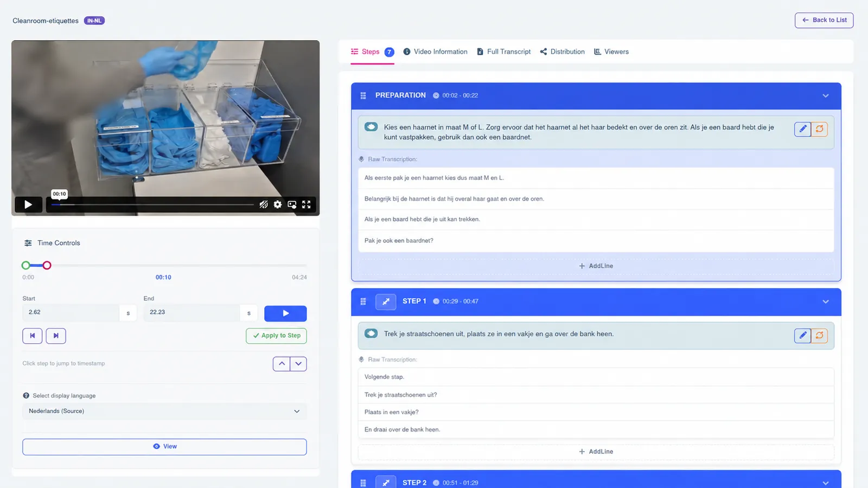Click the Time Controls sliders icon
Image resolution: width=868 pixels, height=488 pixels.
coord(28,243)
